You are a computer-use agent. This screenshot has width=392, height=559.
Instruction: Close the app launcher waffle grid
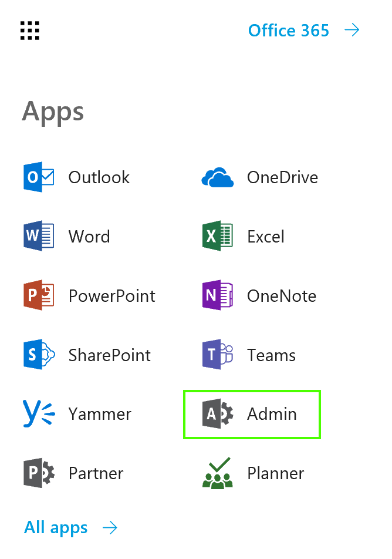click(x=29, y=31)
